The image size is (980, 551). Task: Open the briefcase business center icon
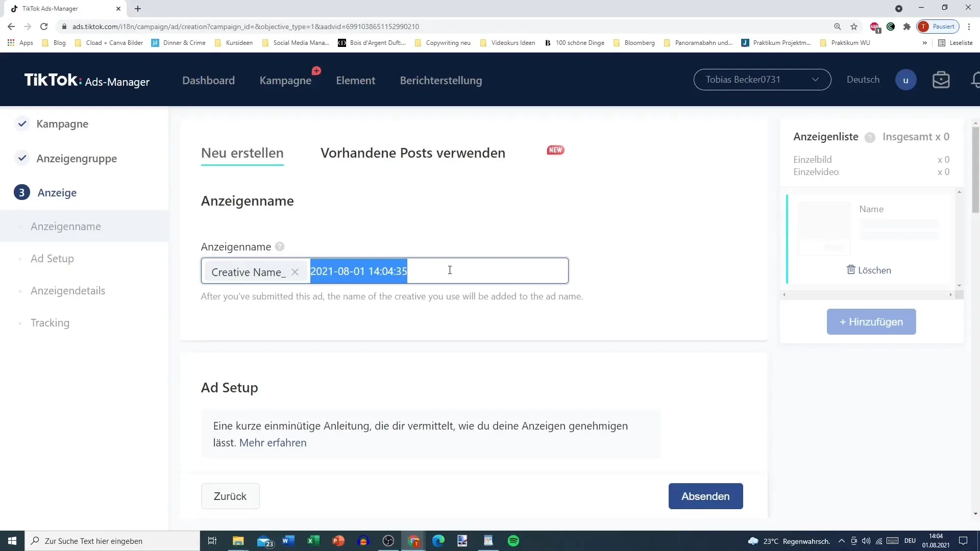click(941, 80)
